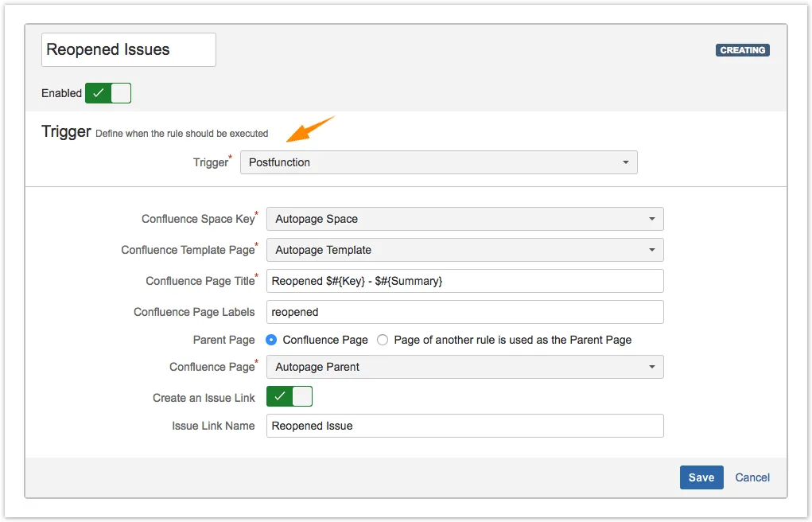Click the checkmark on Issue Link toggle
This screenshot has width=812, height=522.
pos(279,396)
